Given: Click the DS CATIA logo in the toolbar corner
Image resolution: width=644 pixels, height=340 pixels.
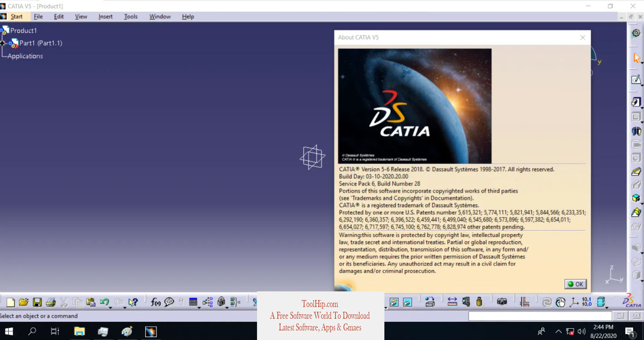Looking at the screenshot, I should point(631,300).
